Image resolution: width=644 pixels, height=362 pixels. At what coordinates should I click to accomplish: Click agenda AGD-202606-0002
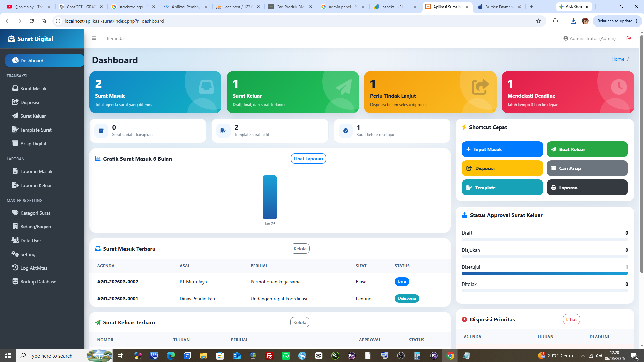pos(117,282)
